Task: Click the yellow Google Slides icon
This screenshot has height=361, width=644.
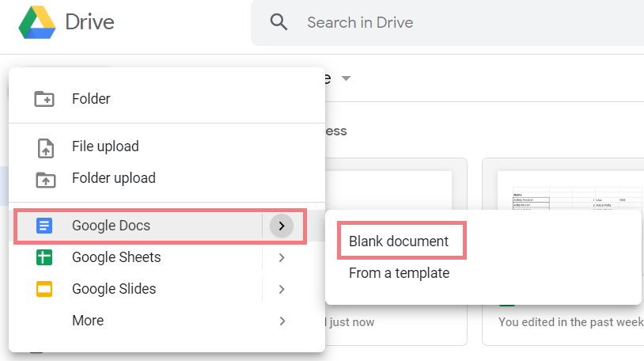Action: (44, 289)
